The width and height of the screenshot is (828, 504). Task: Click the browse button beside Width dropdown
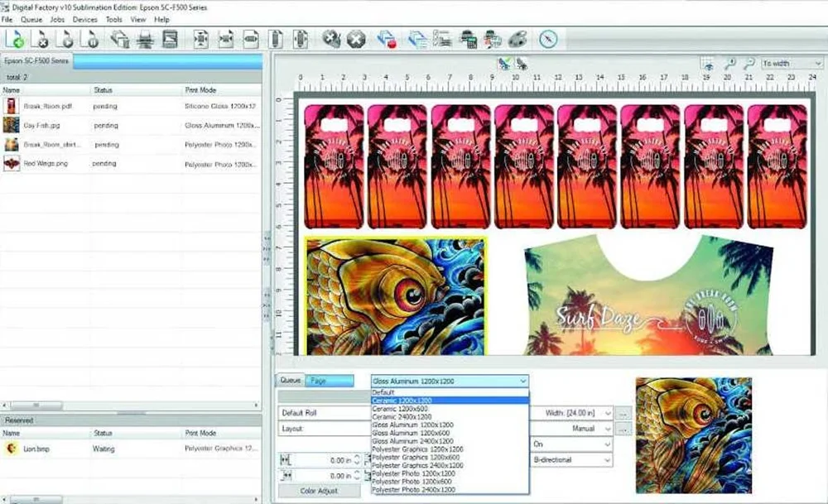[x=623, y=412]
